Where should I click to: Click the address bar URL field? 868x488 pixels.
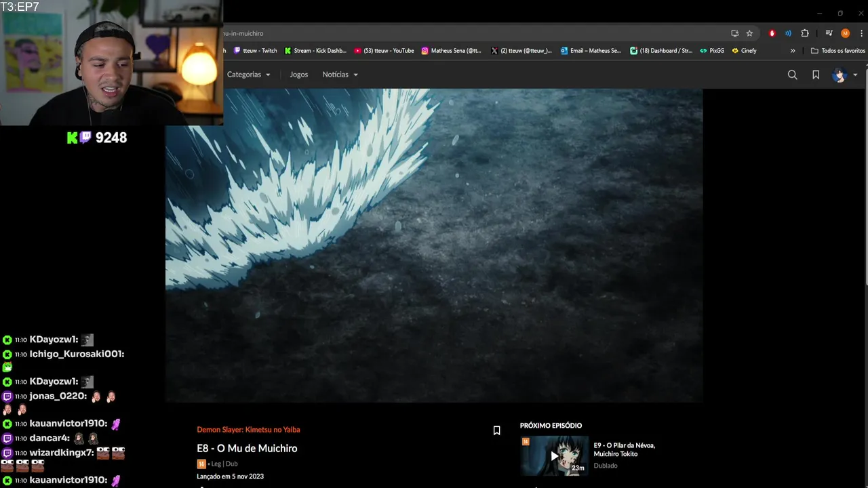tap(475, 33)
